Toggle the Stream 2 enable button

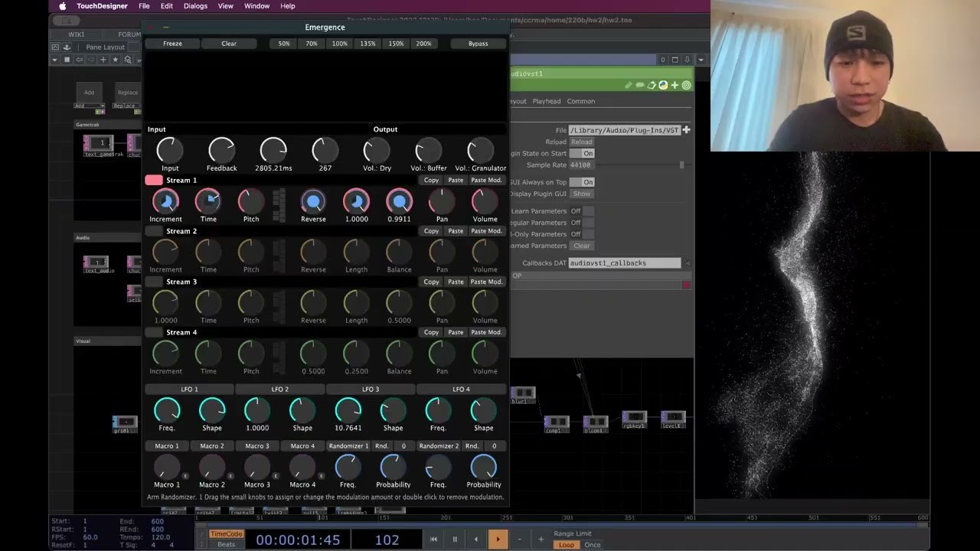pos(154,231)
